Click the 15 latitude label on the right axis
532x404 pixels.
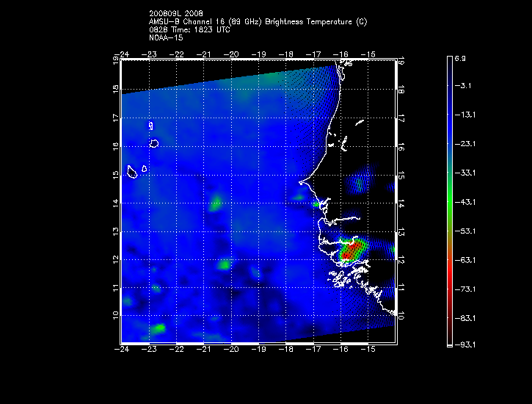[401, 175]
